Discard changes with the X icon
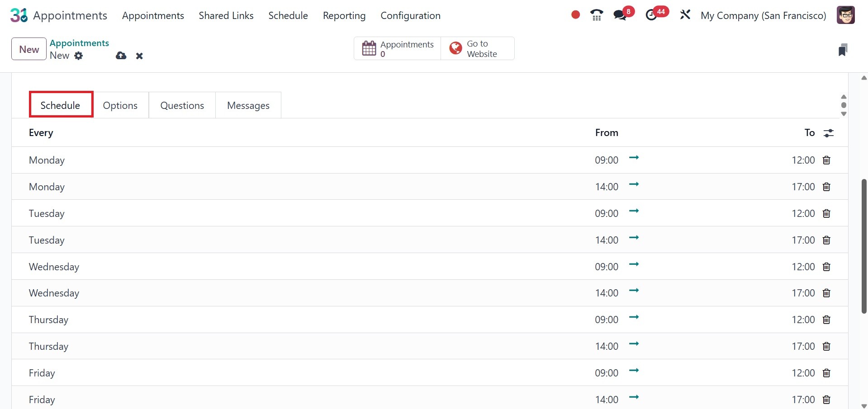Image resolution: width=868 pixels, height=409 pixels. coord(139,56)
